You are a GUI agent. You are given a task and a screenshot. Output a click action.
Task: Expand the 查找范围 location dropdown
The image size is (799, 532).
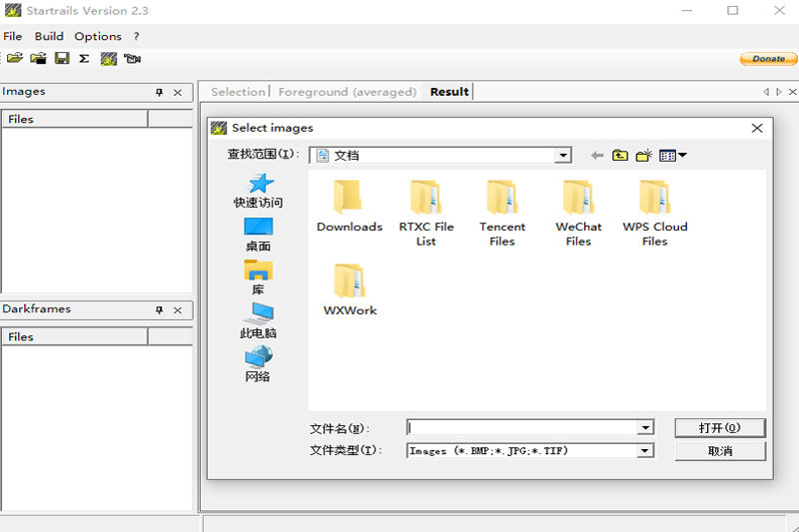tap(563, 155)
